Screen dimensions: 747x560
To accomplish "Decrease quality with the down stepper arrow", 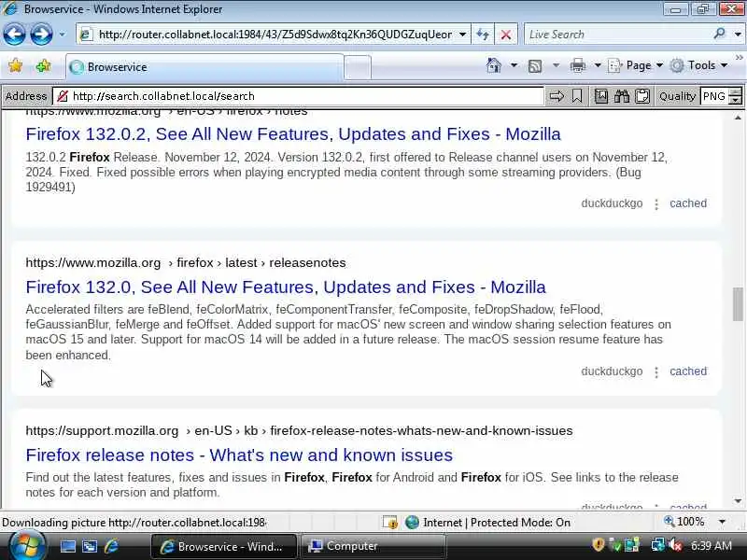I will pos(736,101).
